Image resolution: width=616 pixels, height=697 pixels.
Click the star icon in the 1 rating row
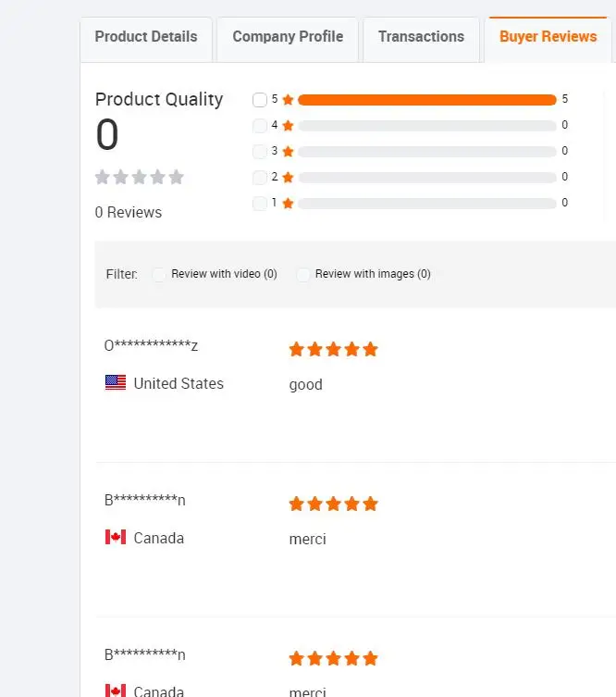tap(288, 204)
